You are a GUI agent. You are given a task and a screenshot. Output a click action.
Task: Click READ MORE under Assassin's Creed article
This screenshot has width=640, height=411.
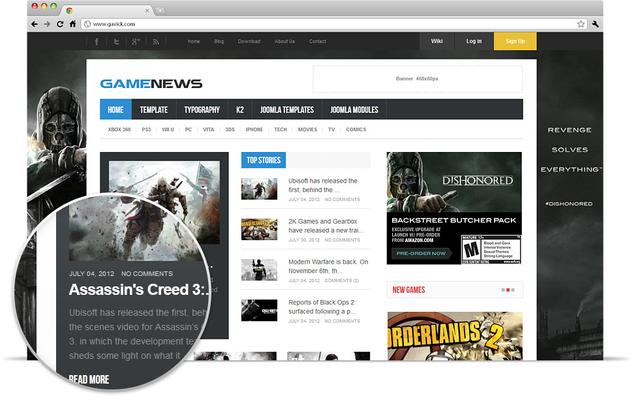click(x=89, y=380)
